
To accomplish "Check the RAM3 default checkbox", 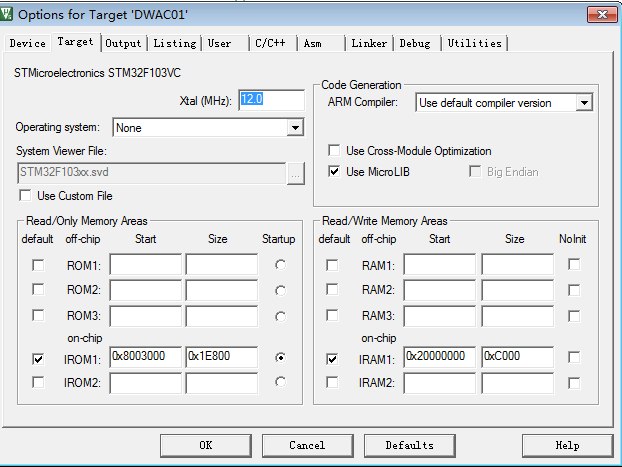I will tap(332, 315).
